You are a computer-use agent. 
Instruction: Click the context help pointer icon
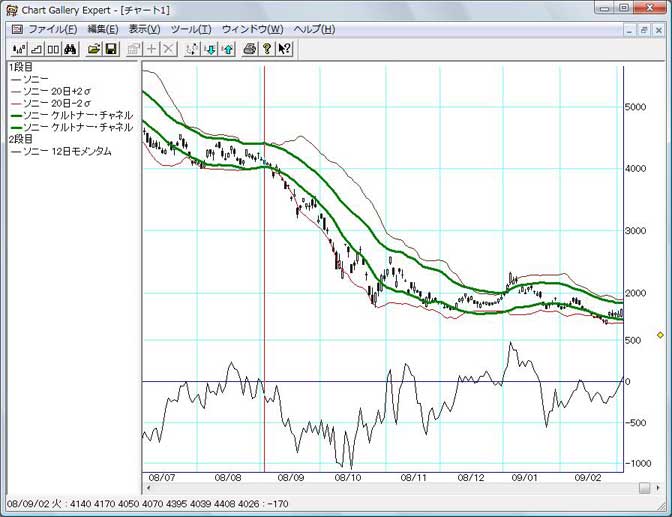tap(285, 48)
